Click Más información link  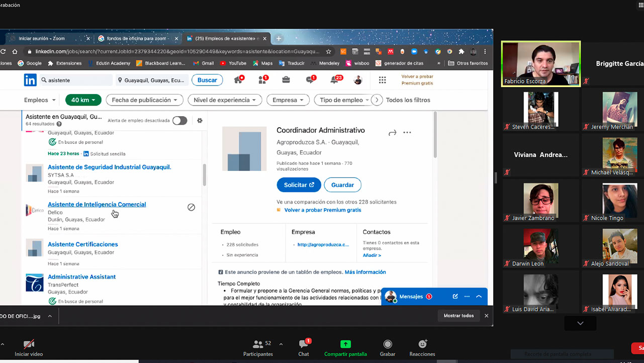[x=365, y=272]
